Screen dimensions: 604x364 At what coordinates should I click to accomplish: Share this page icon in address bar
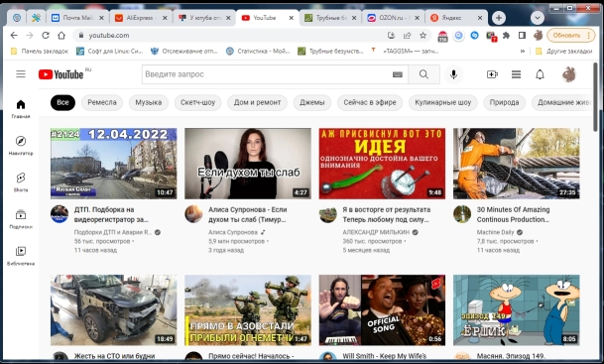(407, 35)
